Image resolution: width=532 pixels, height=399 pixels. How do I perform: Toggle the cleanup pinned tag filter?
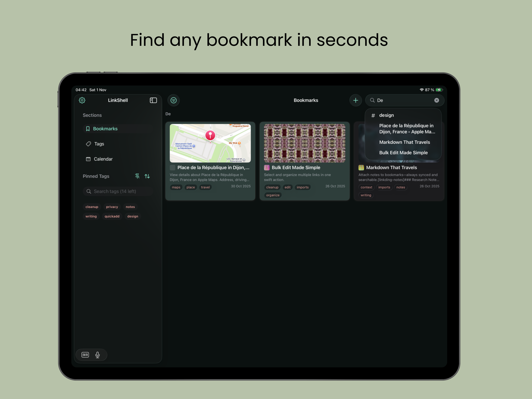coord(92,207)
